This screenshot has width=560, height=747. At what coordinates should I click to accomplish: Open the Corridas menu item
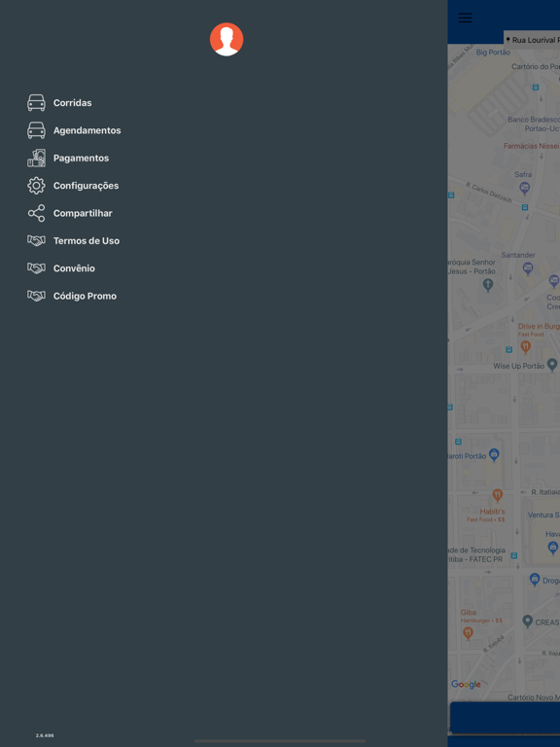[x=72, y=103]
